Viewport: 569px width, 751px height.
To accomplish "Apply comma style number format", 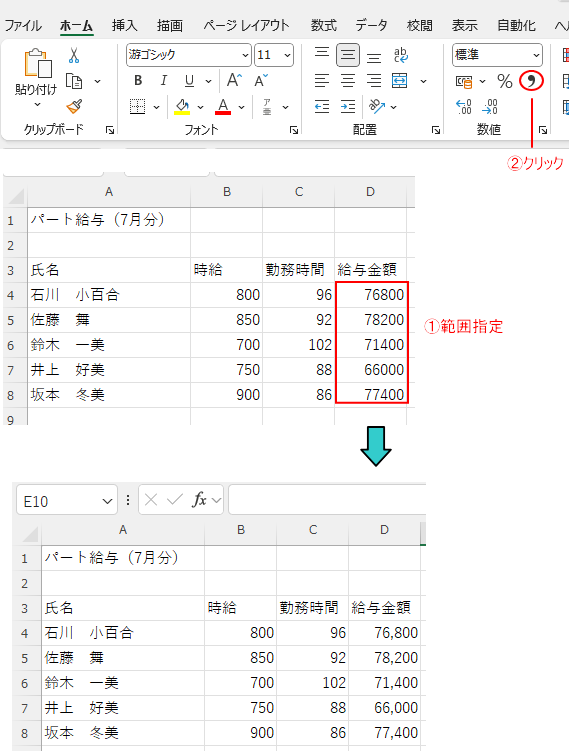I will click(x=532, y=81).
